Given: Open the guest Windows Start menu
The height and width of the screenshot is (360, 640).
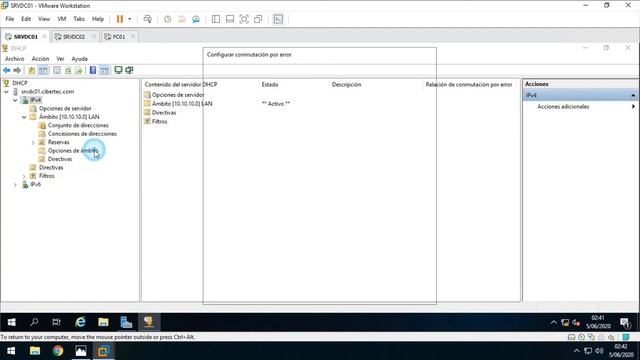Looking at the screenshot, I should (11, 322).
